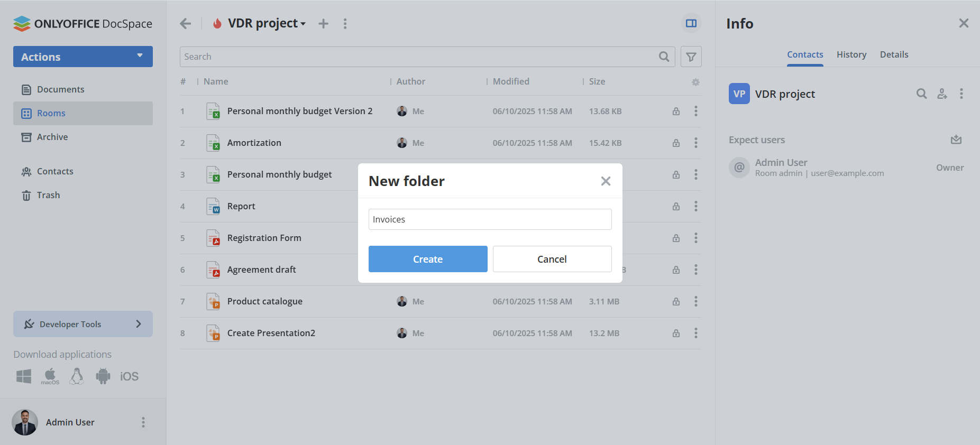The image size is (980, 445).
Task: Open the Details tab
Action: pyautogui.click(x=894, y=55)
